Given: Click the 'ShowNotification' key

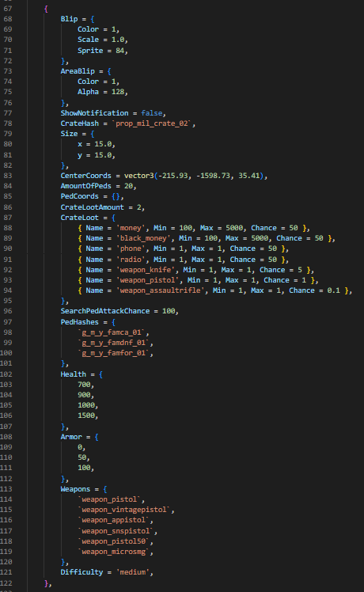Looking at the screenshot, I should (94, 113).
